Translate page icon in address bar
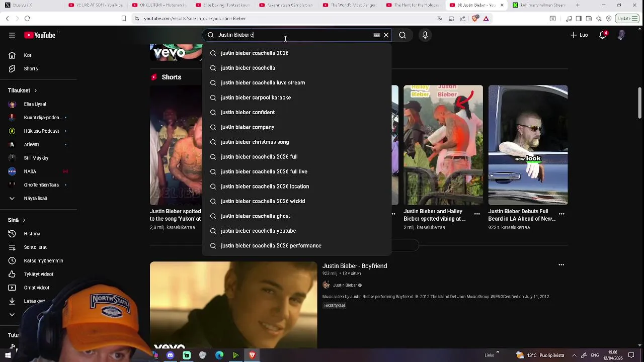Viewport: 644px width, 362px height. point(440,19)
